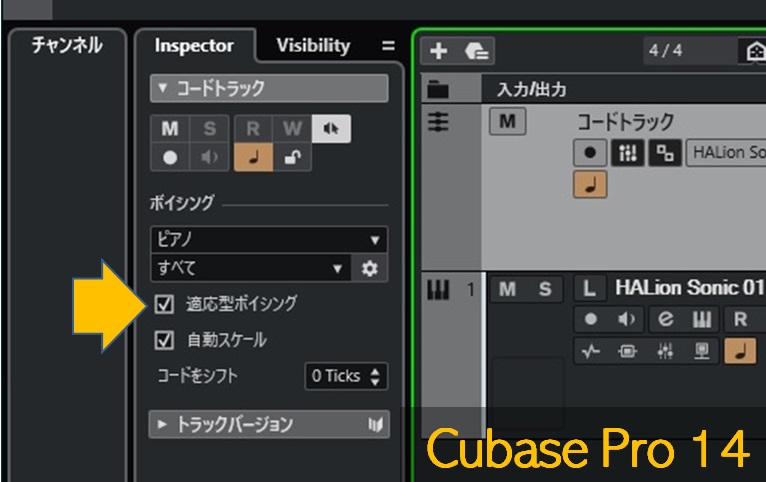Add a new track with plus button

point(439,51)
